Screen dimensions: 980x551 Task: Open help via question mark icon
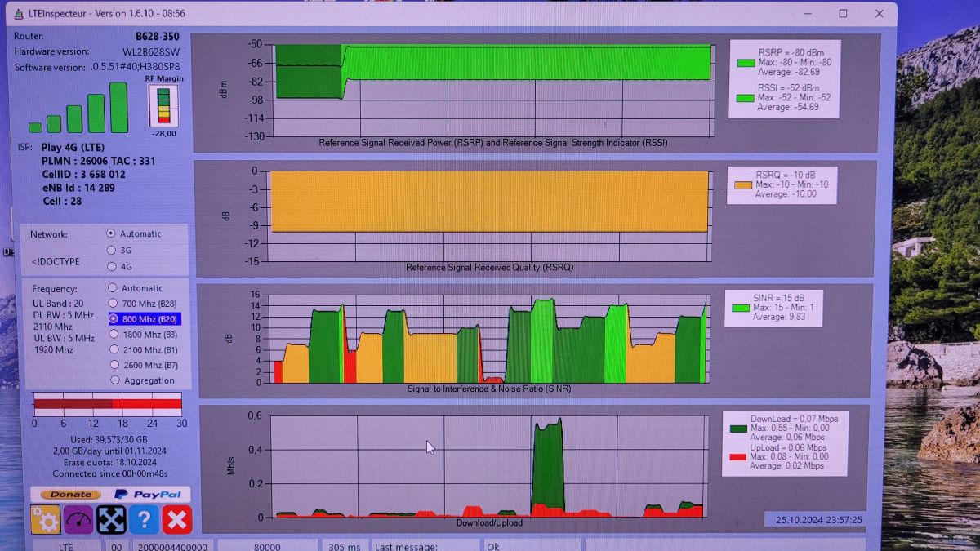click(144, 520)
